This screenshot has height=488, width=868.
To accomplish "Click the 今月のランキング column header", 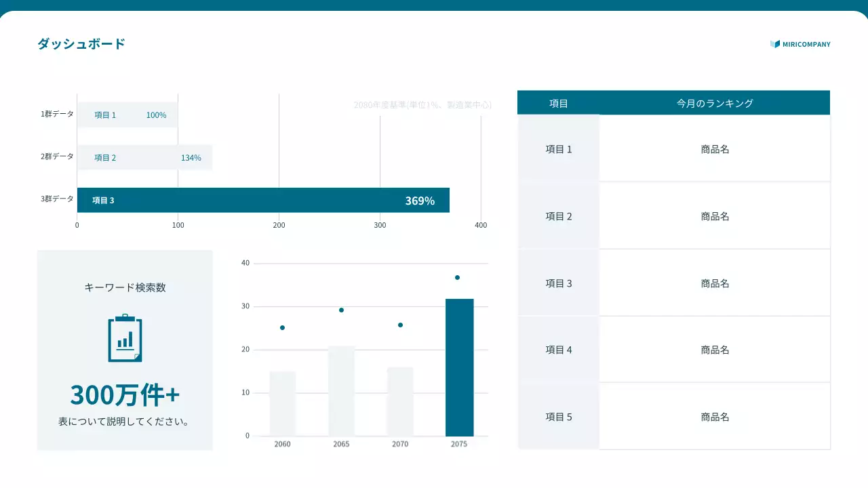I will point(715,103).
